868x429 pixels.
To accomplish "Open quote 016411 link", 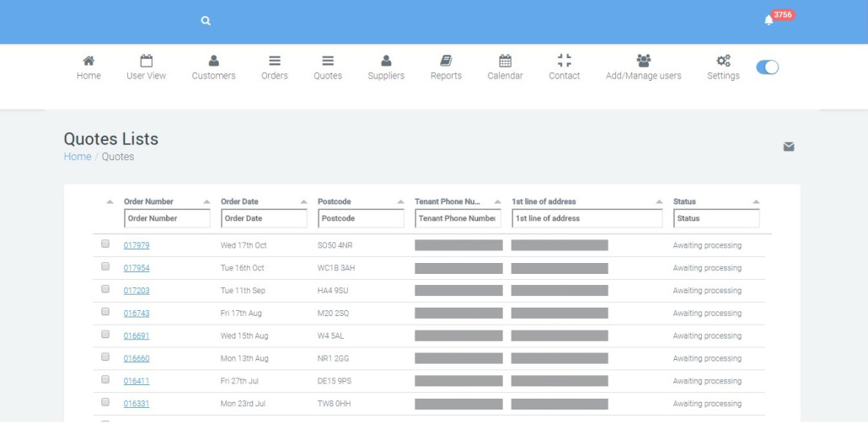I will [x=137, y=382].
